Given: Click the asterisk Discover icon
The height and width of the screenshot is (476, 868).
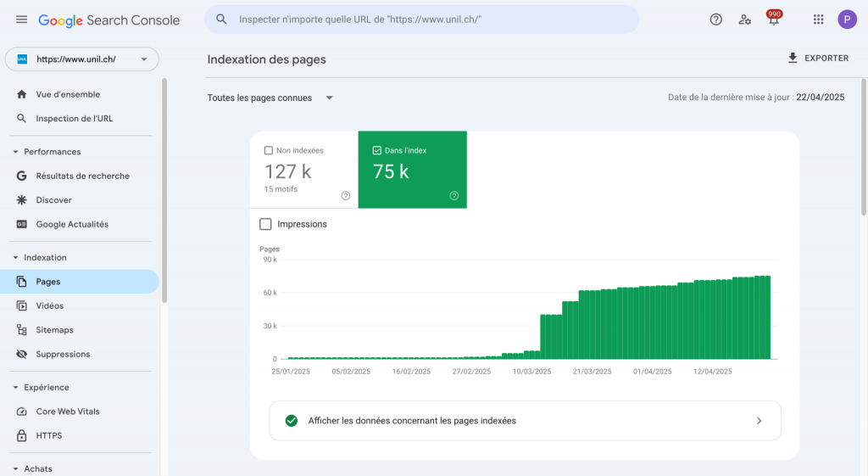Looking at the screenshot, I should (x=21, y=200).
